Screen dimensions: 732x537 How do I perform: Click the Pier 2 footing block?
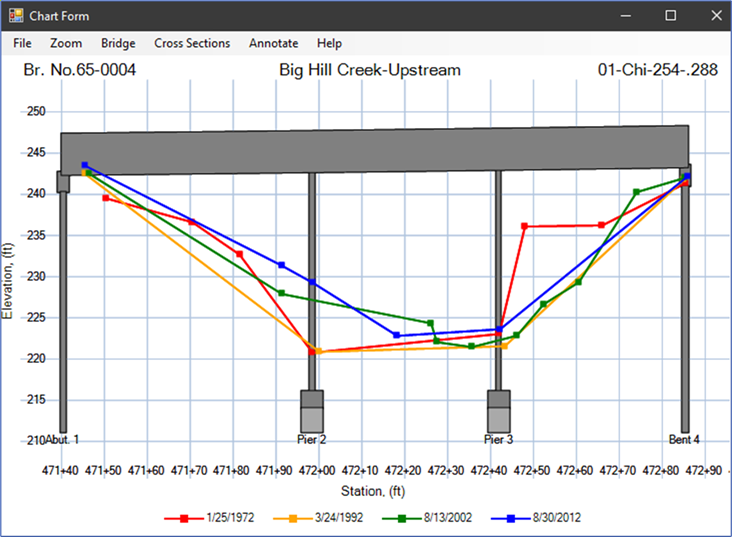313,411
